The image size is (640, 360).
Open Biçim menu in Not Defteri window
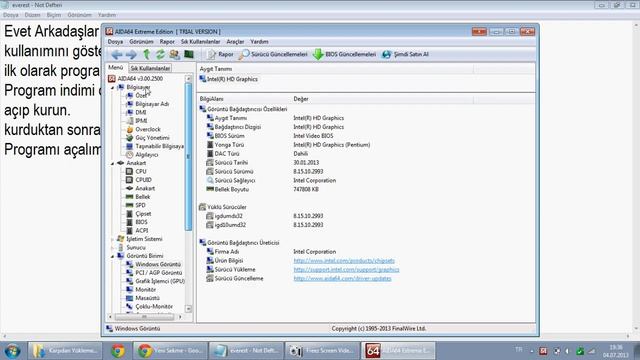click(x=53, y=15)
